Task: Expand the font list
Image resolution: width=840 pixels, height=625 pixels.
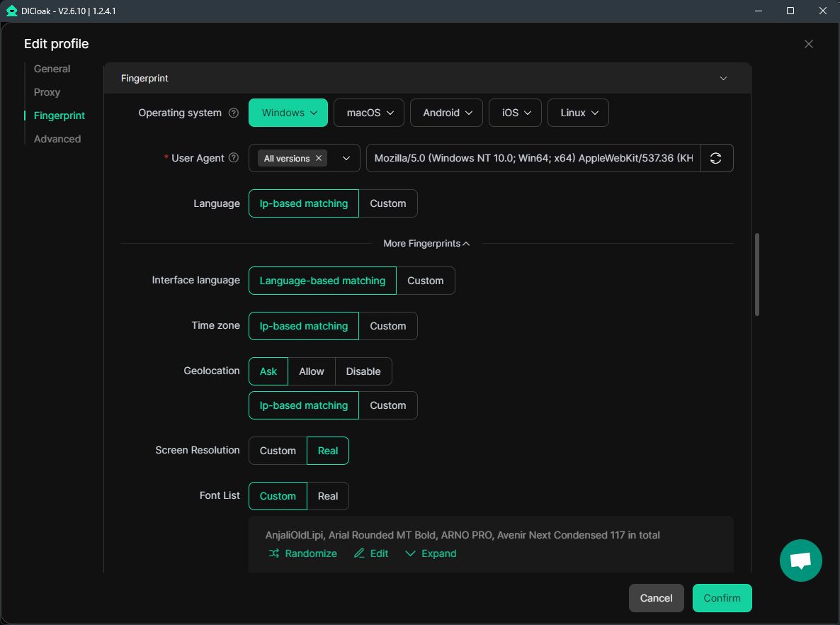Action: [431, 553]
